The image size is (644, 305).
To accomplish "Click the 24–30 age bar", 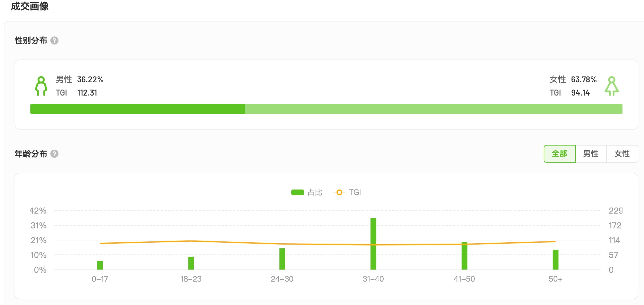I will pyautogui.click(x=282, y=259).
